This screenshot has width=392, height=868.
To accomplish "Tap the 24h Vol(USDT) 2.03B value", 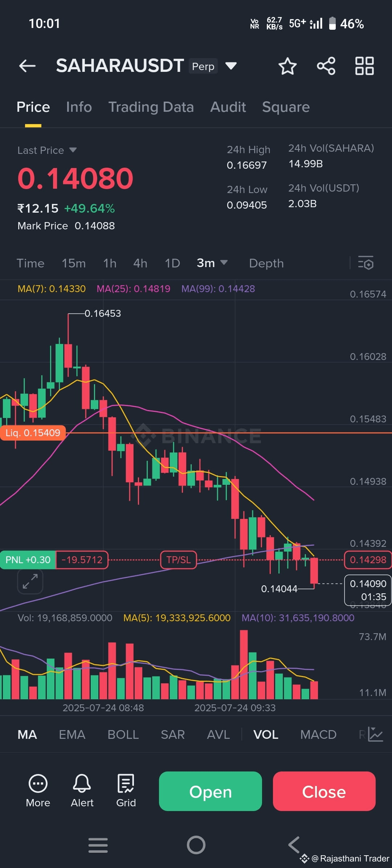I will 302,204.
